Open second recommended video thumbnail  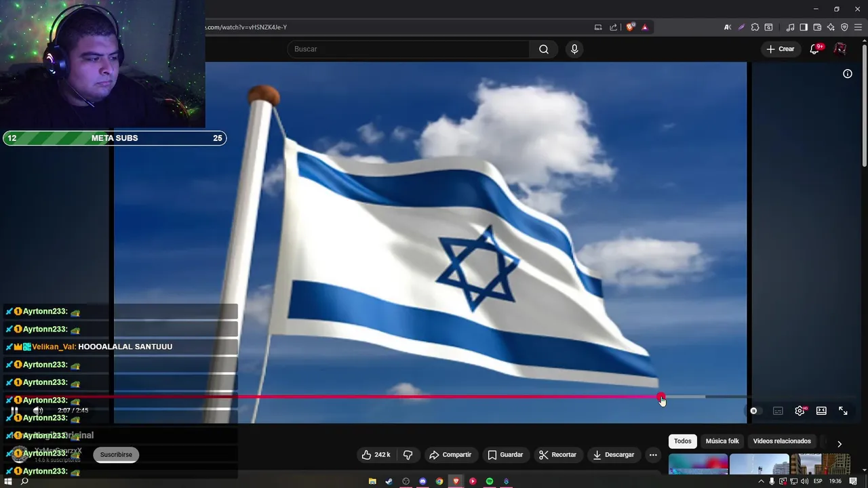[x=759, y=465]
